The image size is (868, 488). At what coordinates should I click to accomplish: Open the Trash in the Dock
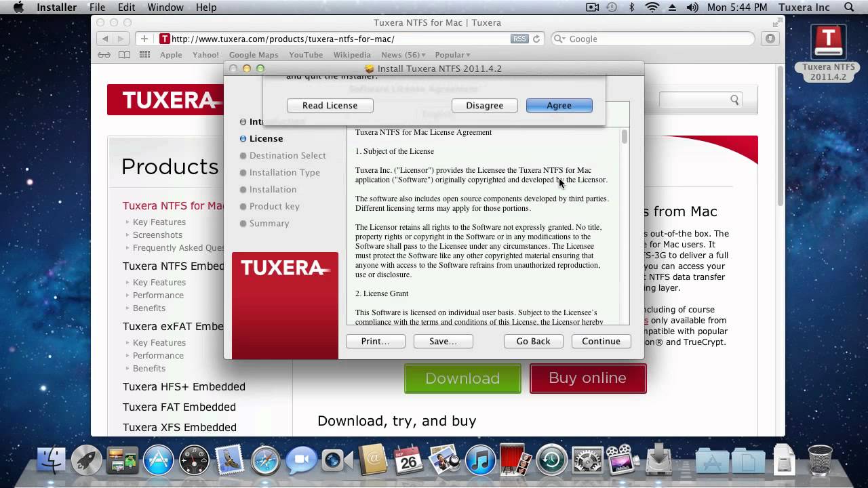point(820,461)
